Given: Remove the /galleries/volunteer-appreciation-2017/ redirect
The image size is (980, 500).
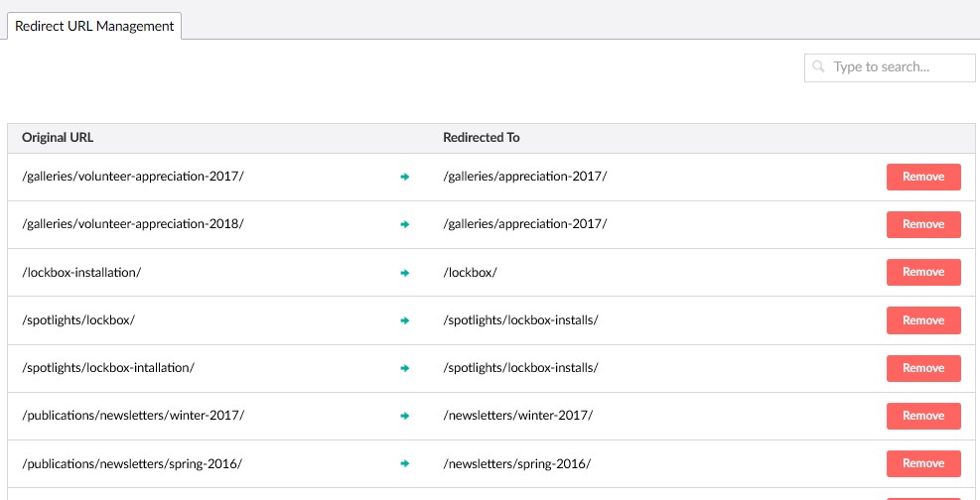Looking at the screenshot, I should coord(922,177).
